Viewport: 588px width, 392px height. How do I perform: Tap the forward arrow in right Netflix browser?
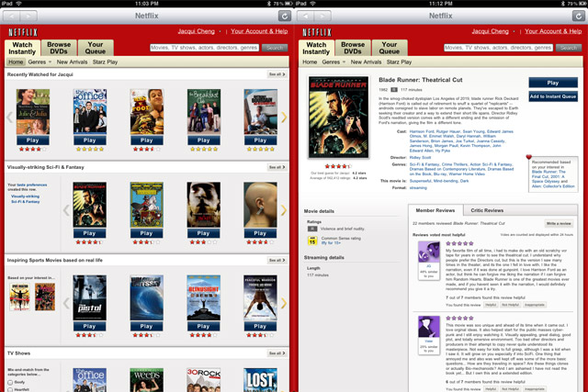[322, 17]
